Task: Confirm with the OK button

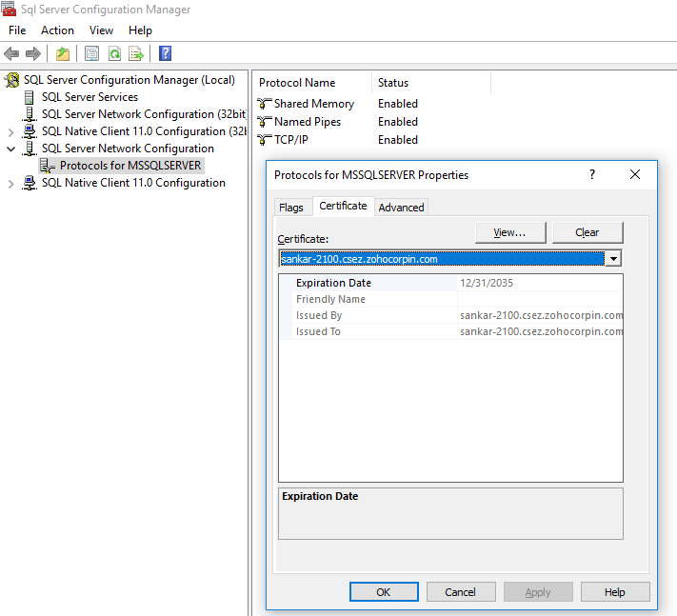Action: [384, 592]
